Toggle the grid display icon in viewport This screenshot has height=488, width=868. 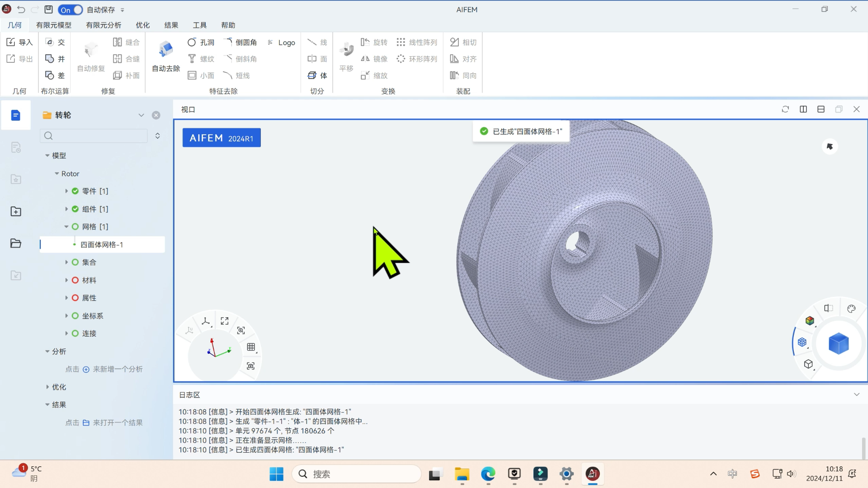point(251,347)
